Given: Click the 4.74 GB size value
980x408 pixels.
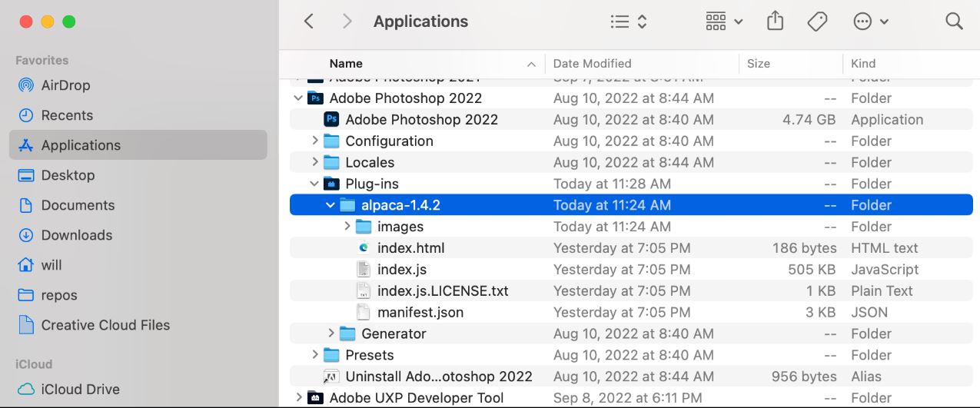Looking at the screenshot, I should [x=809, y=119].
